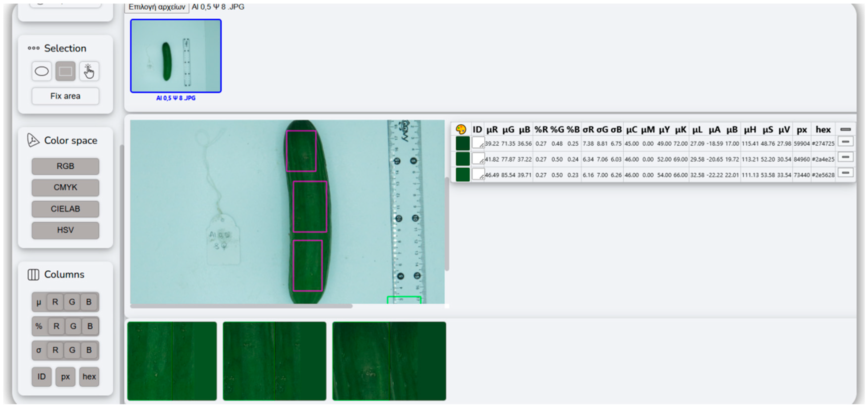Select the AI 0,5 Ψ 8 .JPG thumbnail
The height and width of the screenshot is (408, 868).
176,56
